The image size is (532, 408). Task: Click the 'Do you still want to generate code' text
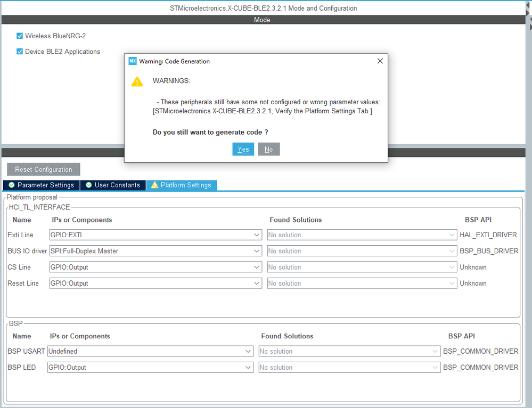pyautogui.click(x=210, y=132)
